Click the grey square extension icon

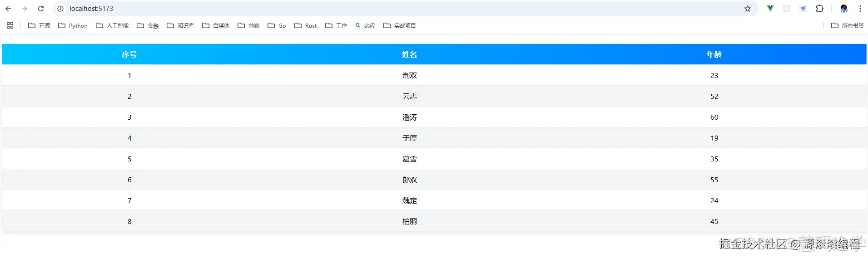(787, 9)
